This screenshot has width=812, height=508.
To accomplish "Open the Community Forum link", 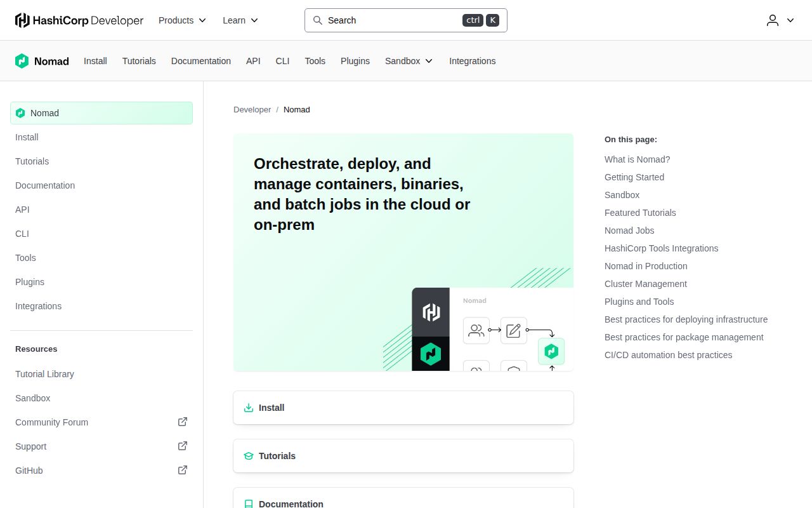I will point(101,422).
